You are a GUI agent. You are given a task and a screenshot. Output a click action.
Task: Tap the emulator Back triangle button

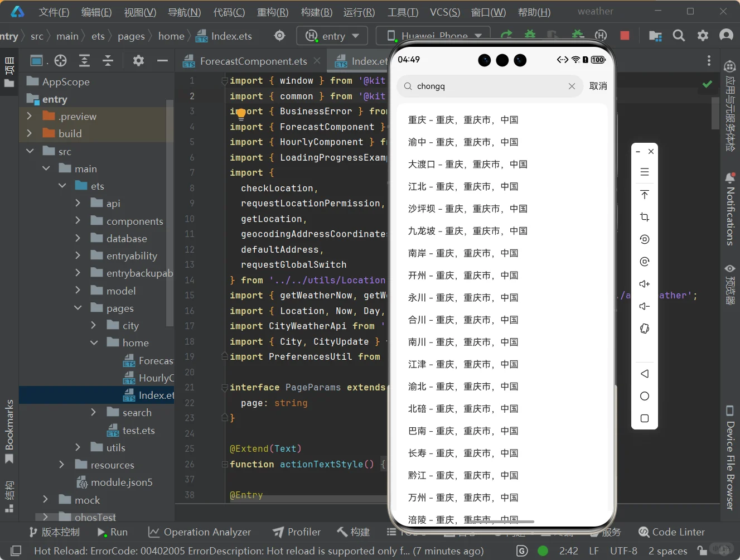pyautogui.click(x=645, y=374)
